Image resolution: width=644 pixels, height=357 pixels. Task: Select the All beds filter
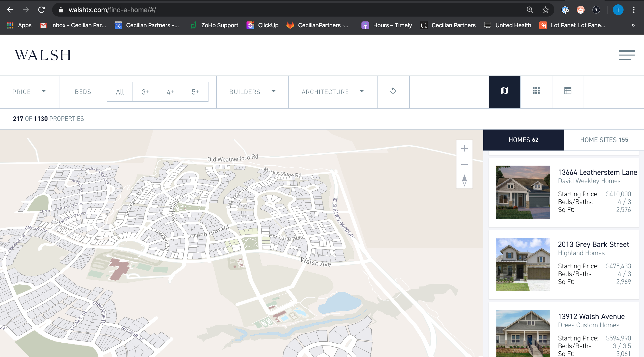click(120, 92)
